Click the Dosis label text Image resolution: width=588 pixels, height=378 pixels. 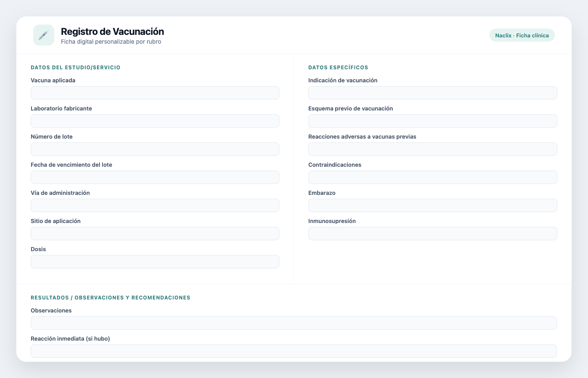[x=38, y=249]
